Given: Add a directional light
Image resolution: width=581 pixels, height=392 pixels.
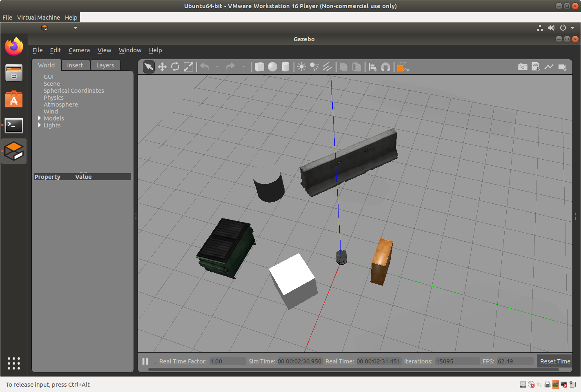Looking at the screenshot, I should click(x=327, y=67).
